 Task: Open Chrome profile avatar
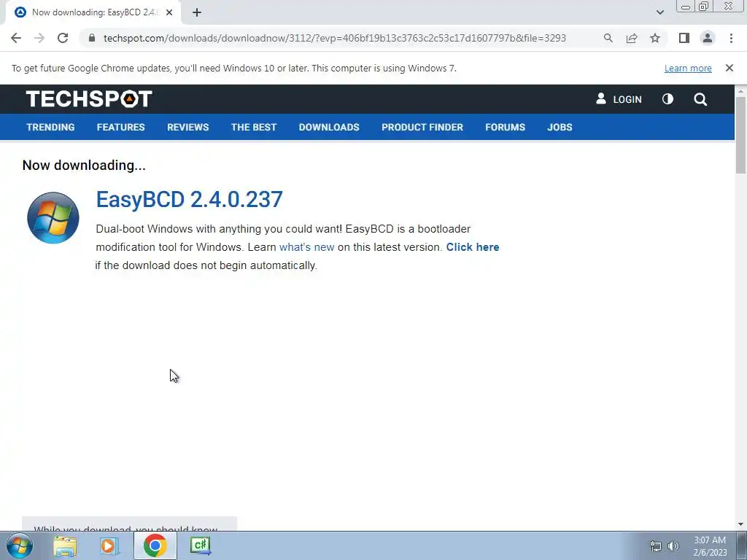click(708, 38)
